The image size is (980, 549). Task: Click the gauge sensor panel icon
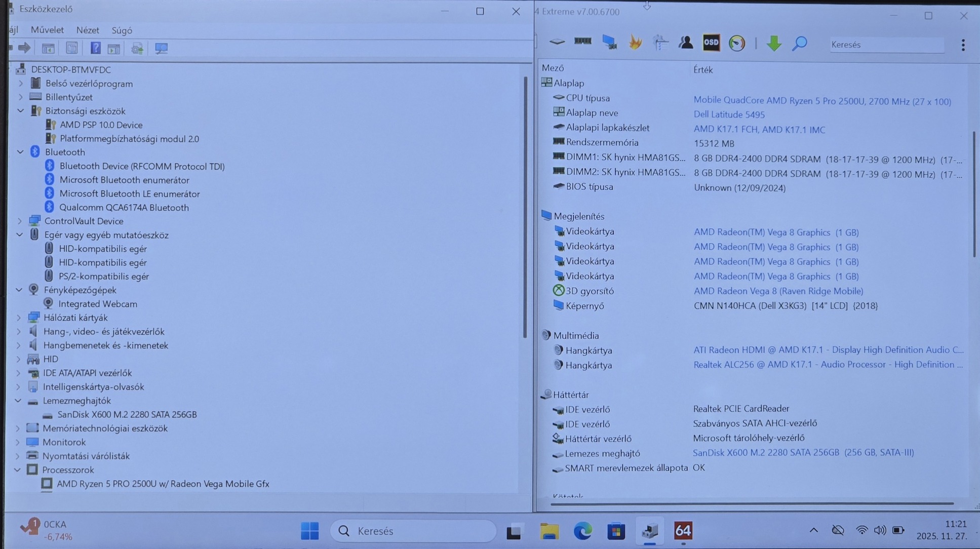pyautogui.click(x=737, y=44)
